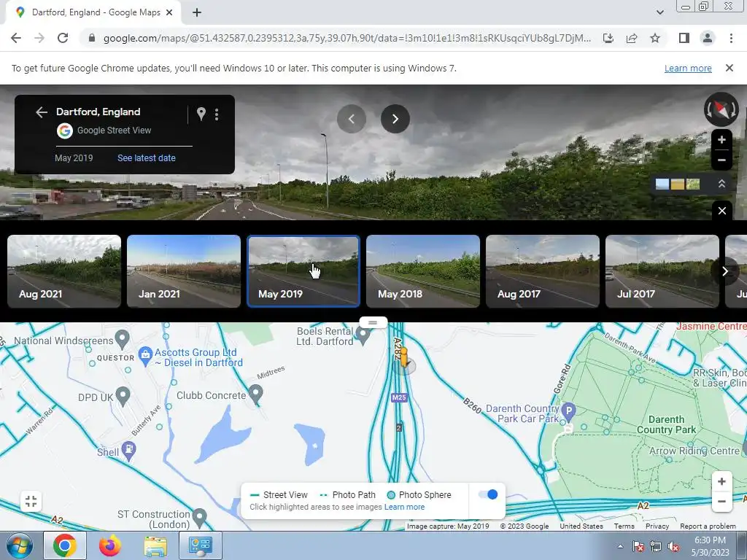Select the May 2018 imagery thumbnail
The height and width of the screenshot is (560, 747).
[423, 271]
